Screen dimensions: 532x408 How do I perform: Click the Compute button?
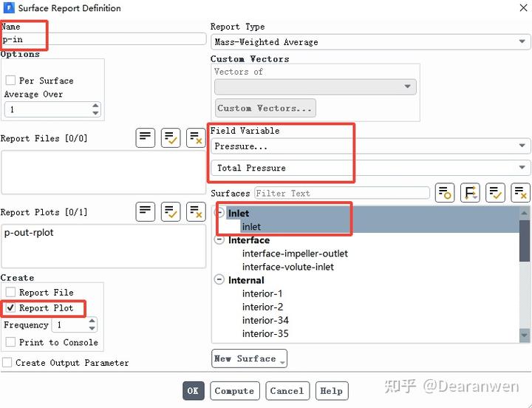(x=235, y=391)
